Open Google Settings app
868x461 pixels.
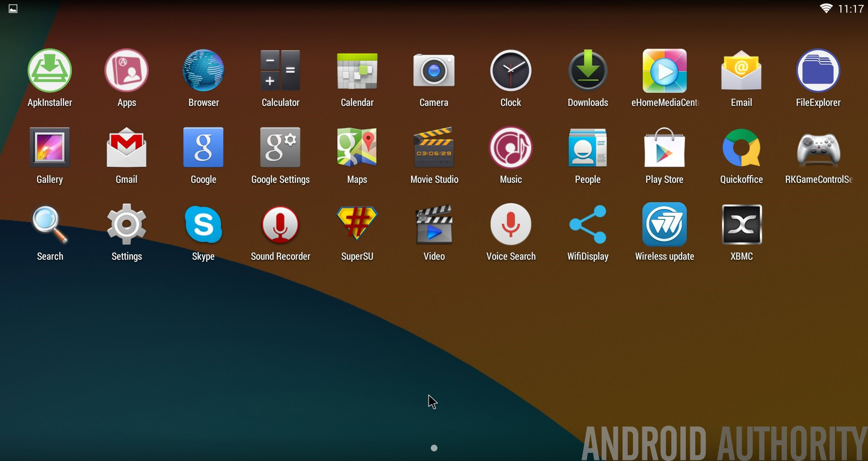click(280, 147)
